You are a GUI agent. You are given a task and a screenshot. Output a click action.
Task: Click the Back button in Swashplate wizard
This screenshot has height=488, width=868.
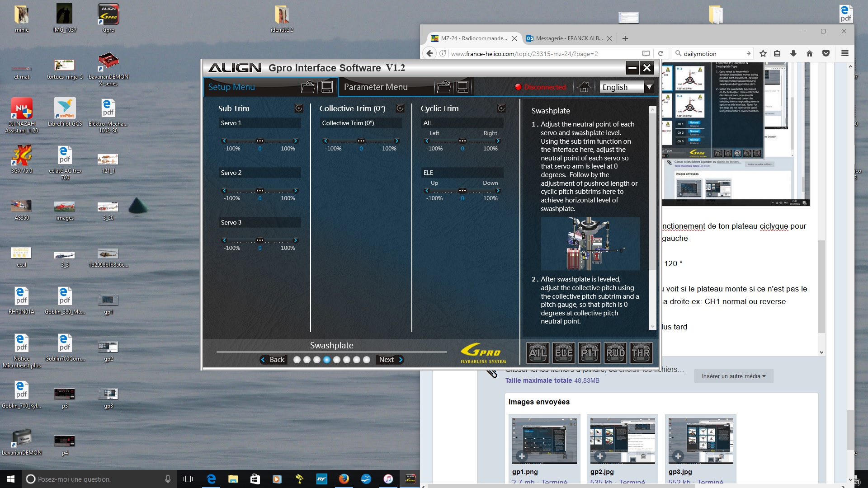(273, 360)
